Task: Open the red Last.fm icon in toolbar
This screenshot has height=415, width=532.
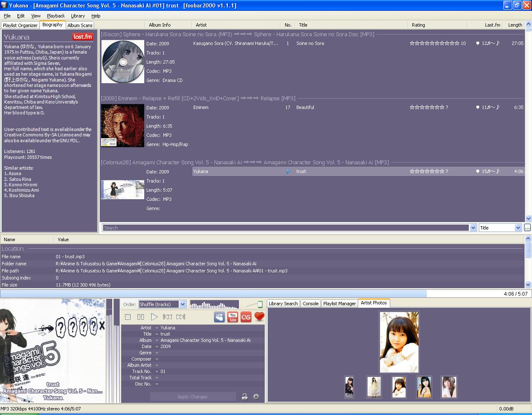Action: coord(246,317)
